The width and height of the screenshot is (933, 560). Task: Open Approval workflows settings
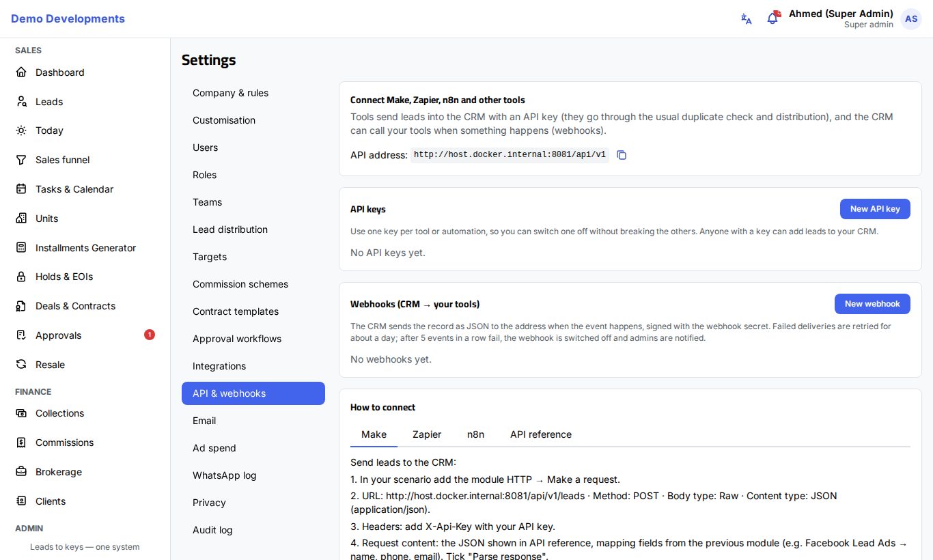pyautogui.click(x=253, y=339)
